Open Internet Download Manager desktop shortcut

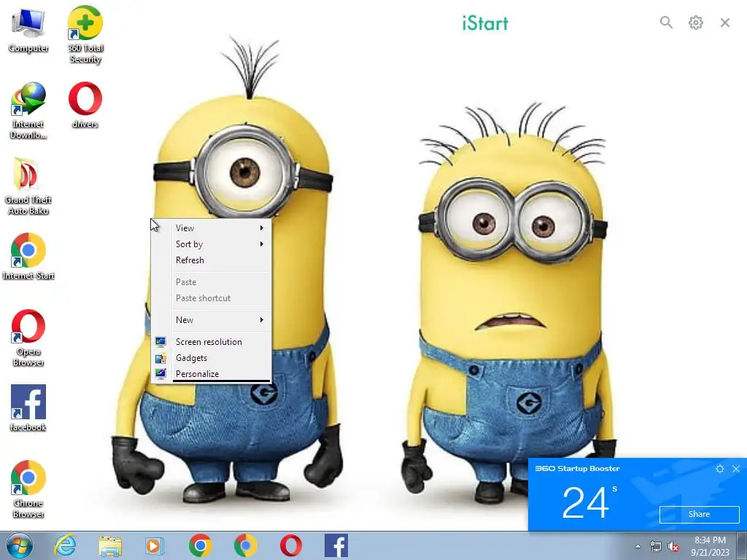28,111
